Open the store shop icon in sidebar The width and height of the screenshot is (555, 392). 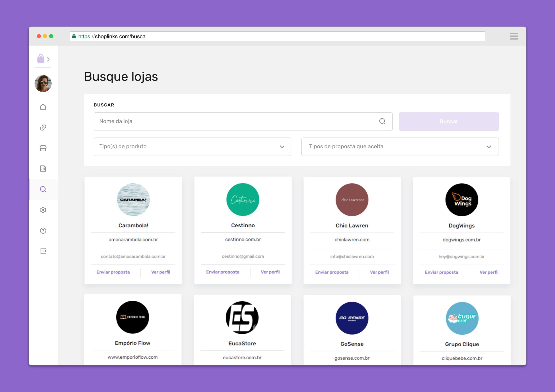(x=43, y=148)
